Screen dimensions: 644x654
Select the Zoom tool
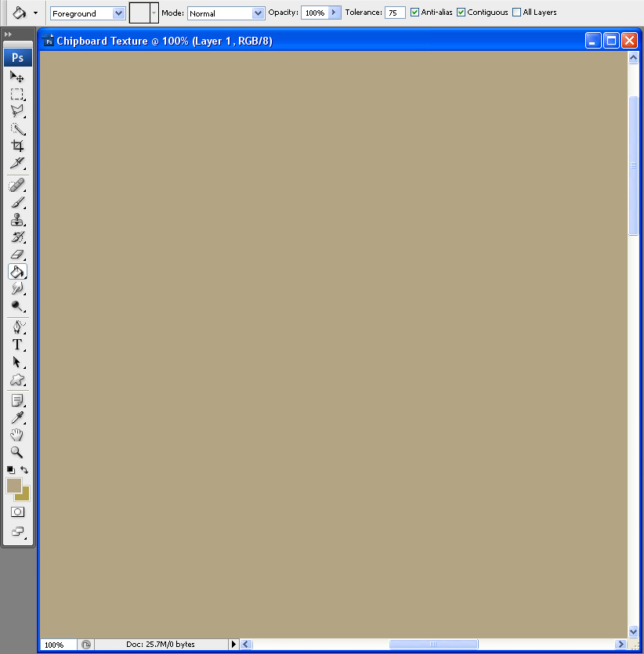tap(17, 453)
